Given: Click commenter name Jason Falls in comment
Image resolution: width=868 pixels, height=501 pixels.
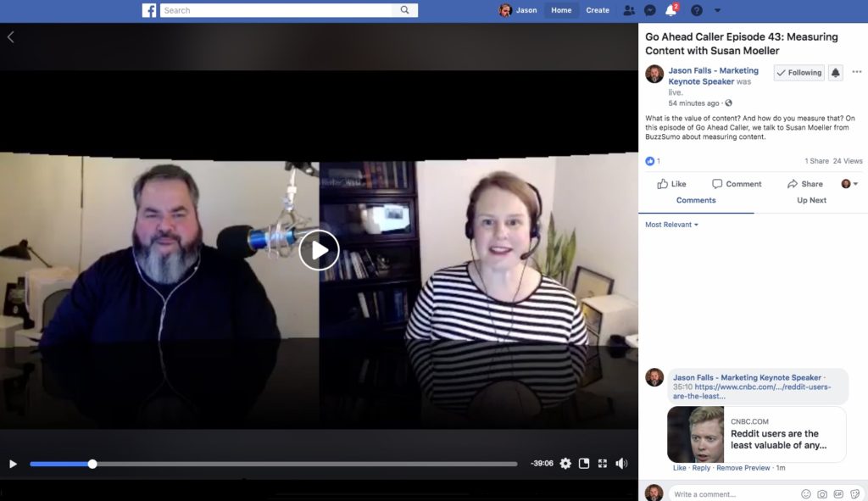Looking at the screenshot, I should click(747, 377).
